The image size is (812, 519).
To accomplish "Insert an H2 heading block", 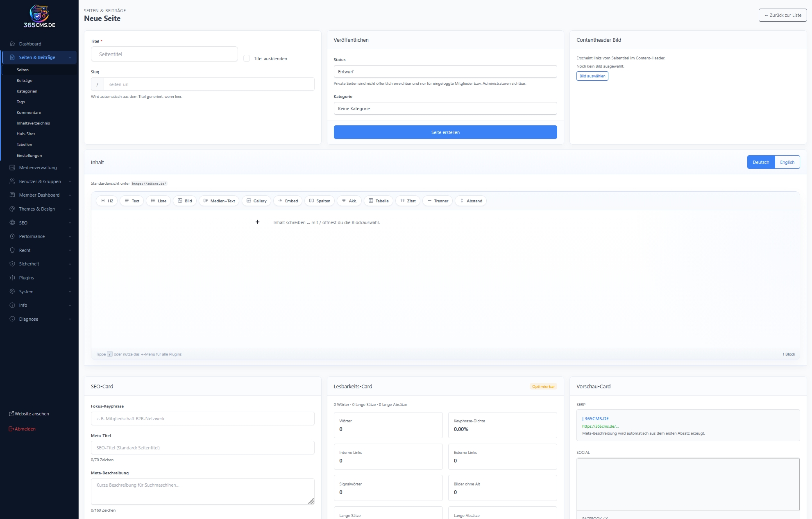I will (107, 201).
